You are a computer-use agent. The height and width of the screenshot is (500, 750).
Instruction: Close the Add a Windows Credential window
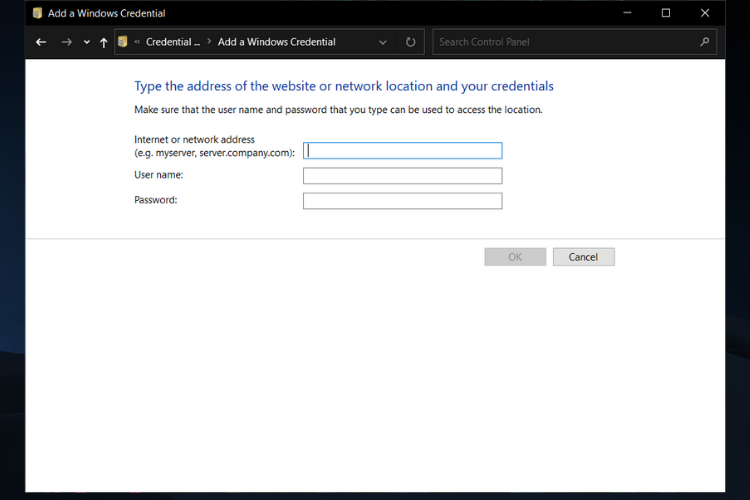705,13
